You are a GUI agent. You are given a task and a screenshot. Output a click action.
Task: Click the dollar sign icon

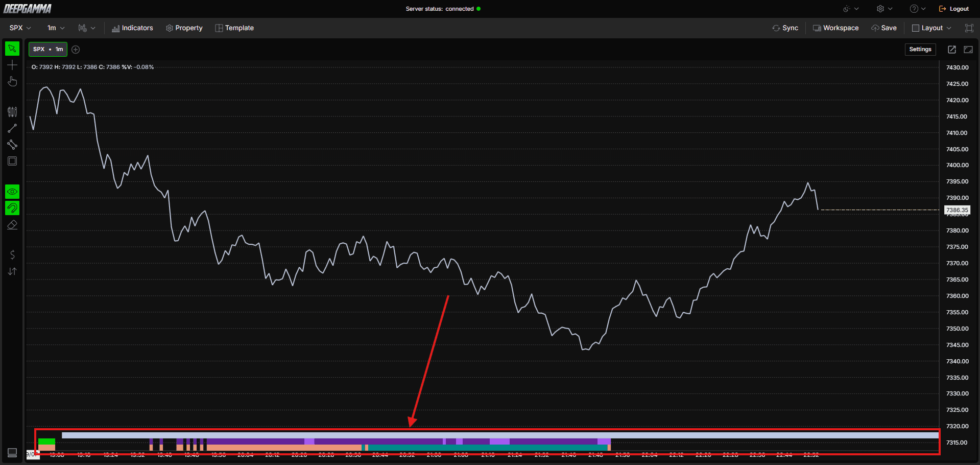[x=12, y=254]
